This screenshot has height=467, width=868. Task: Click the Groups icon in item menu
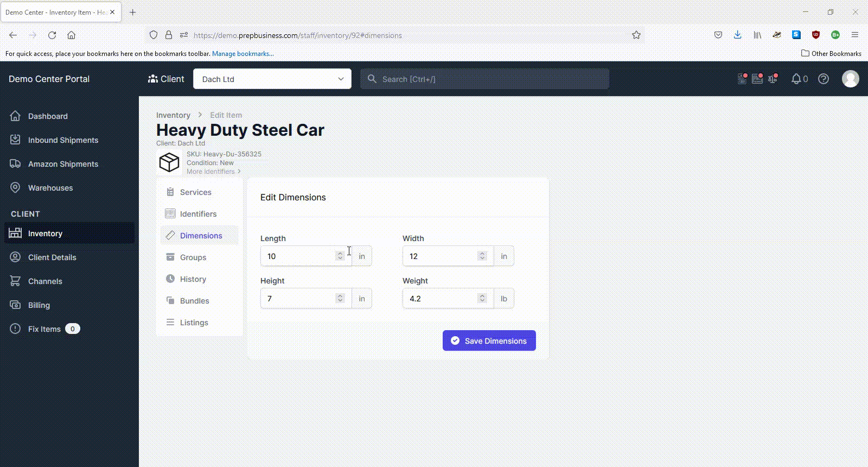[x=170, y=257]
